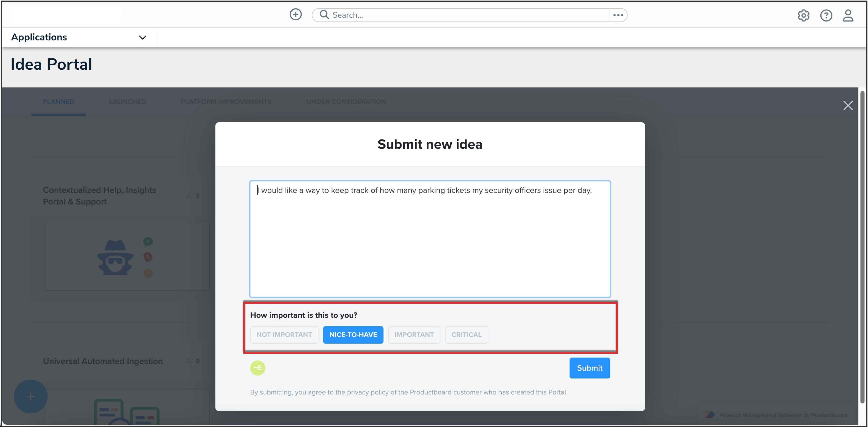Switch to the Launched tab
This screenshot has height=427, width=868.
point(127,102)
